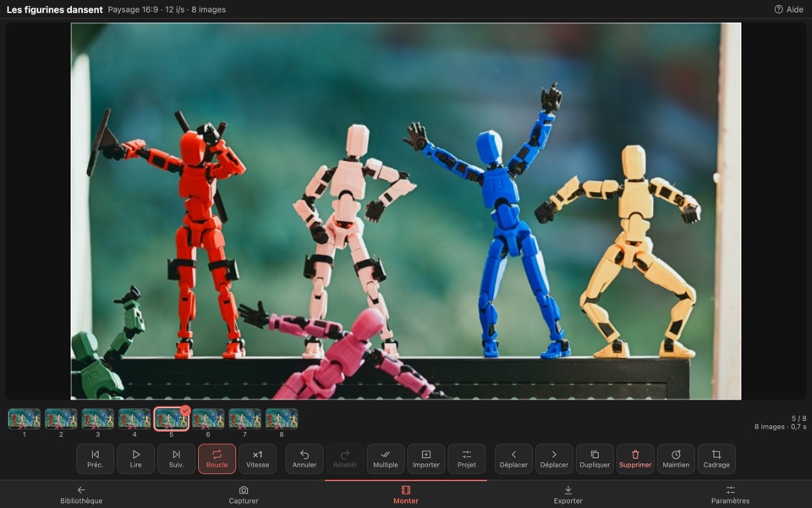The width and height of the screenshot is (812, 508).
Task: Select frame thumbnail 2
Action: coord(61,419)
